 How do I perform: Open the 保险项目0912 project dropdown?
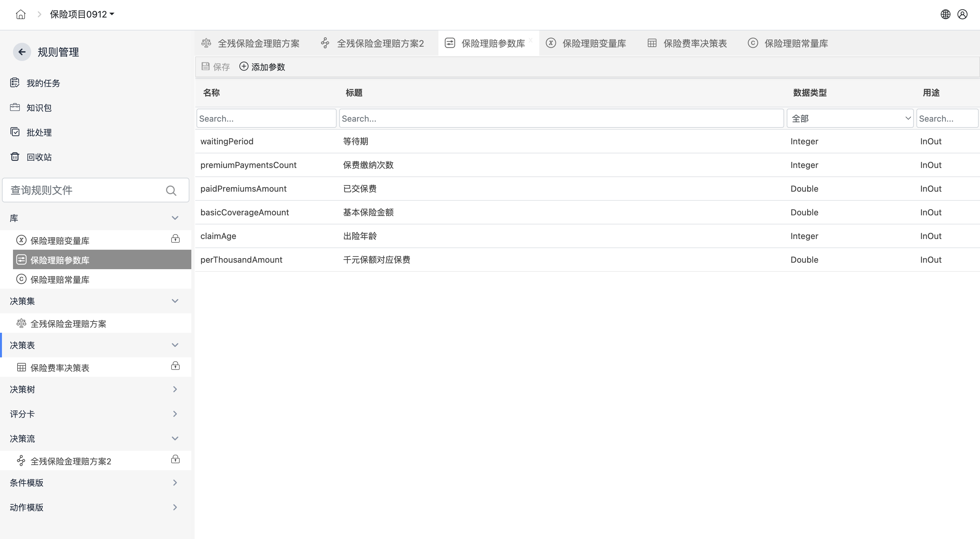(x=82, y=15)
